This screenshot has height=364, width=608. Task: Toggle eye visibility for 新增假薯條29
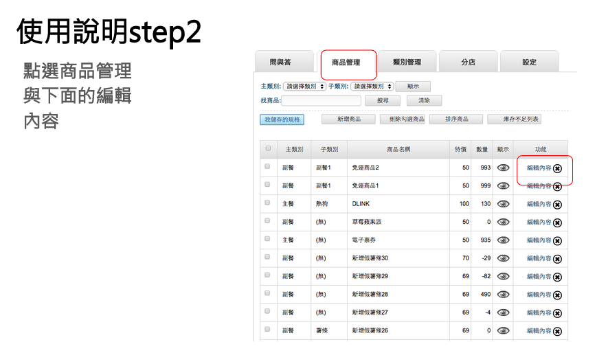tap(503, 276)
